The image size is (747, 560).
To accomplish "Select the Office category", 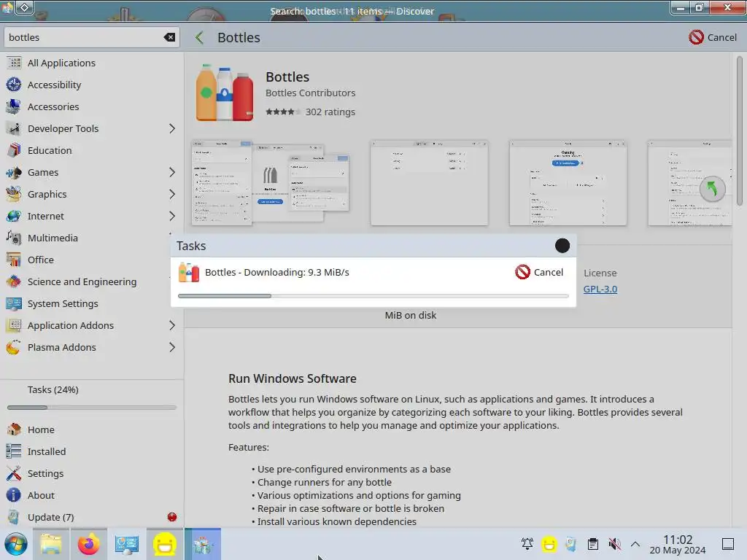I will click(91, 260).
